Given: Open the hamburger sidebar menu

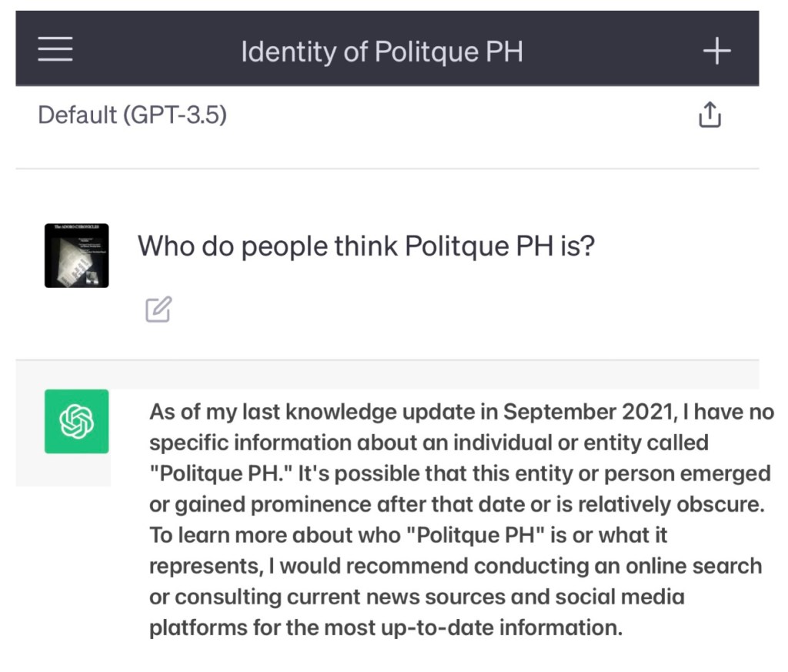Looking at the screenshot, I should point(55,51).
